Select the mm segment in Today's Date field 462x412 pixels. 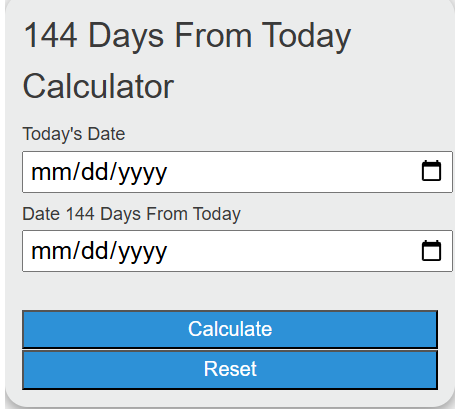[x=51, y=172]
